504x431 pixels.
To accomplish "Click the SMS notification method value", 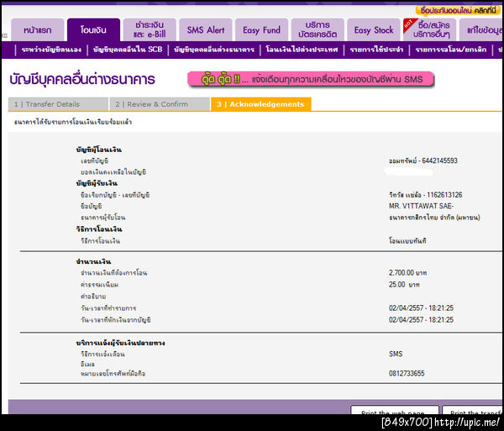I will [x=396, y=354].
